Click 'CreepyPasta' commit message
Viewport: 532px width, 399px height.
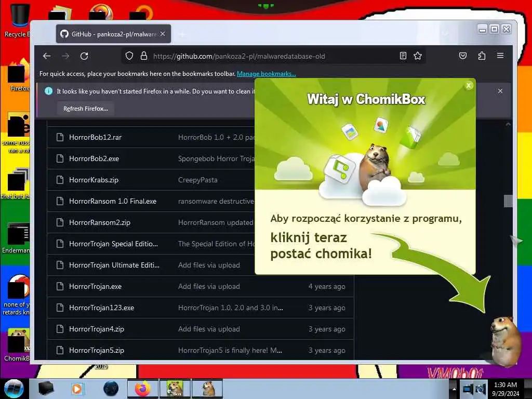tap(198, 180)
